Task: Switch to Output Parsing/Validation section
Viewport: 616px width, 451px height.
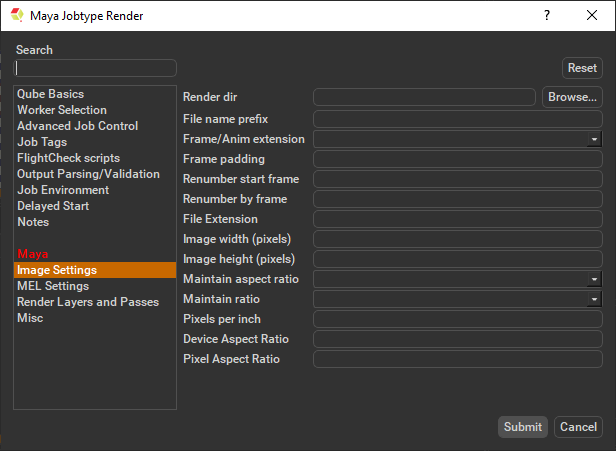Action: pos(88,174)
